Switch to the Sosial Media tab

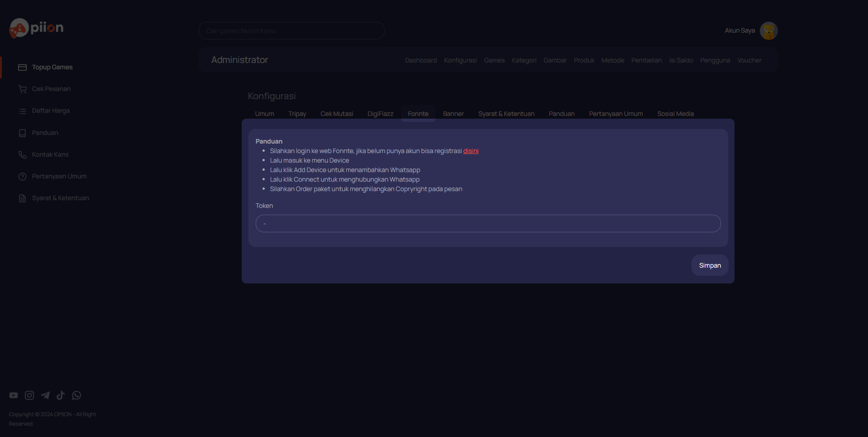tap(675, 114)
